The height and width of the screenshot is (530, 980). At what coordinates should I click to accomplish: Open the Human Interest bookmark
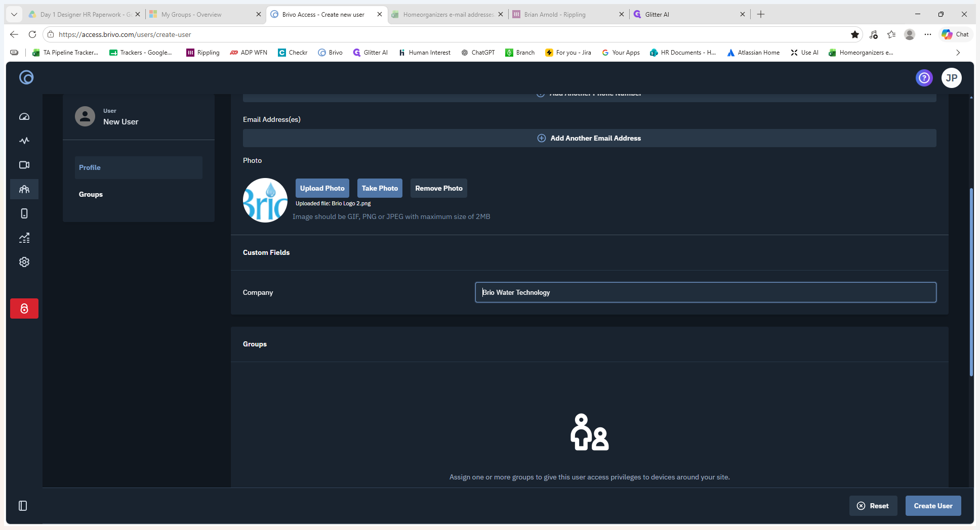(424, 53)
